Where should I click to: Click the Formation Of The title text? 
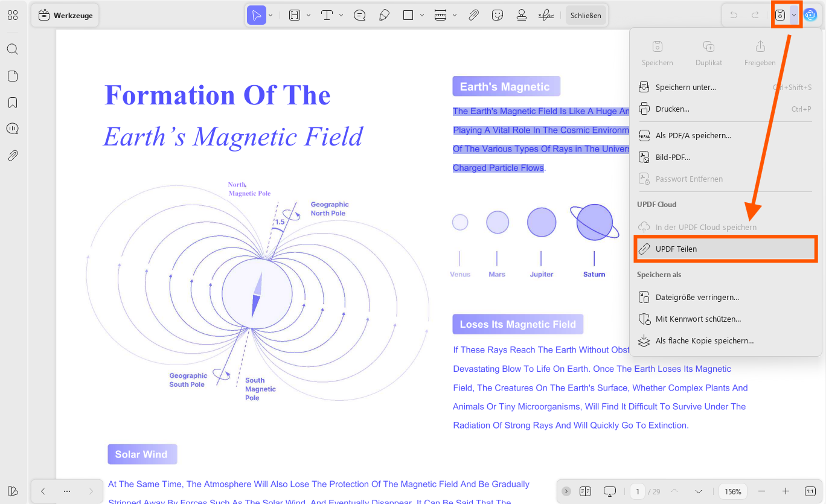point(217,95)
